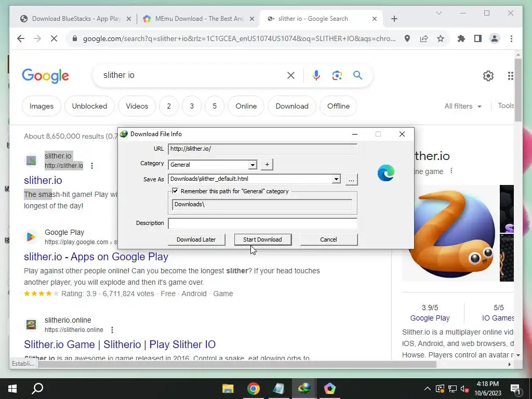Open Google Play rating link in panel
The height and width of the screenshot is (399, 532).
[x=430, y=318]
